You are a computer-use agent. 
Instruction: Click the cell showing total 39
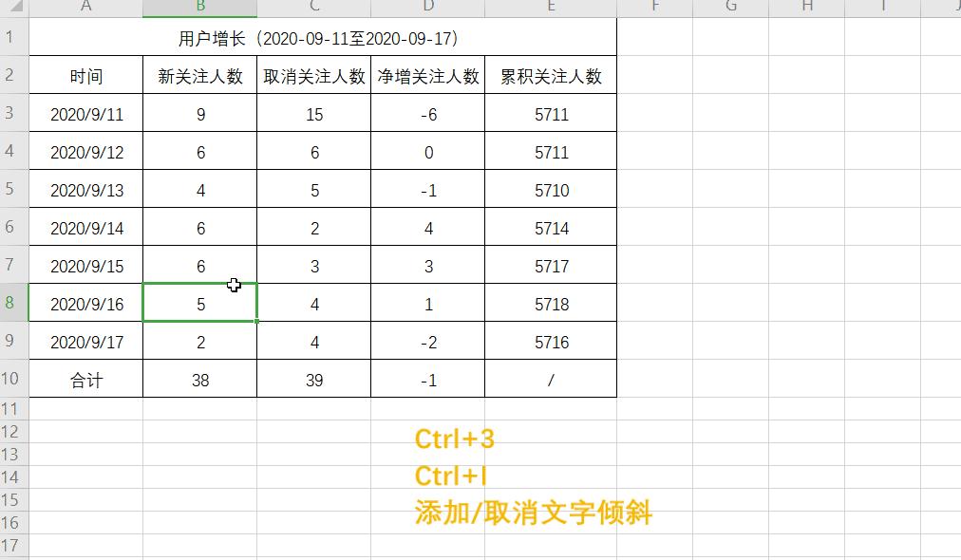click(313, 380)
